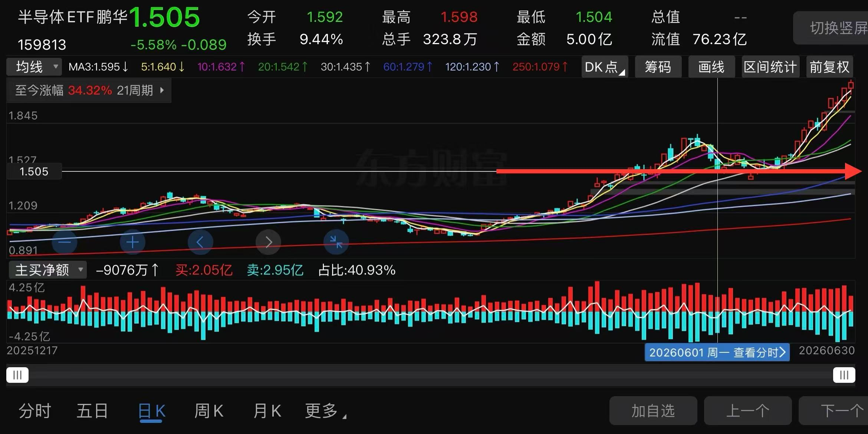
Task: Open the 主买净额 indicator dropdown
Action: click(x=47, y=270)
